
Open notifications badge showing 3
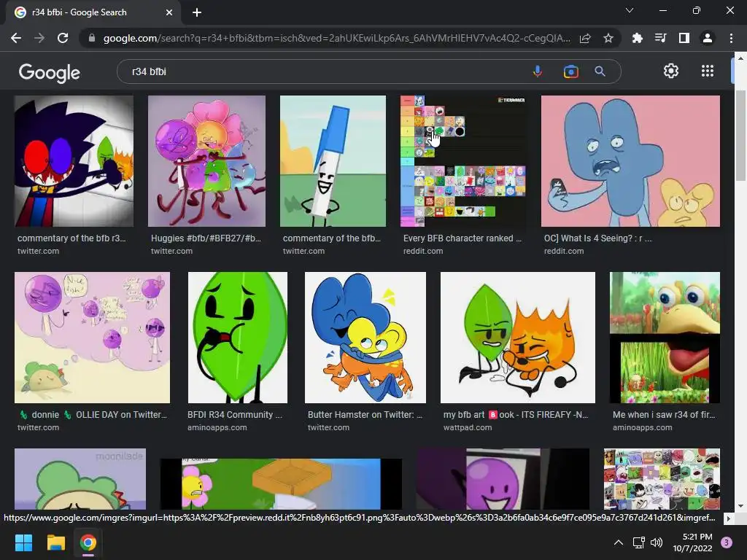(727, 542)
